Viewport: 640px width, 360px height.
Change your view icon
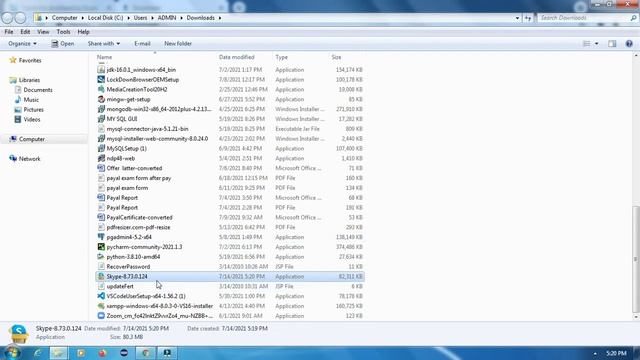587,43
